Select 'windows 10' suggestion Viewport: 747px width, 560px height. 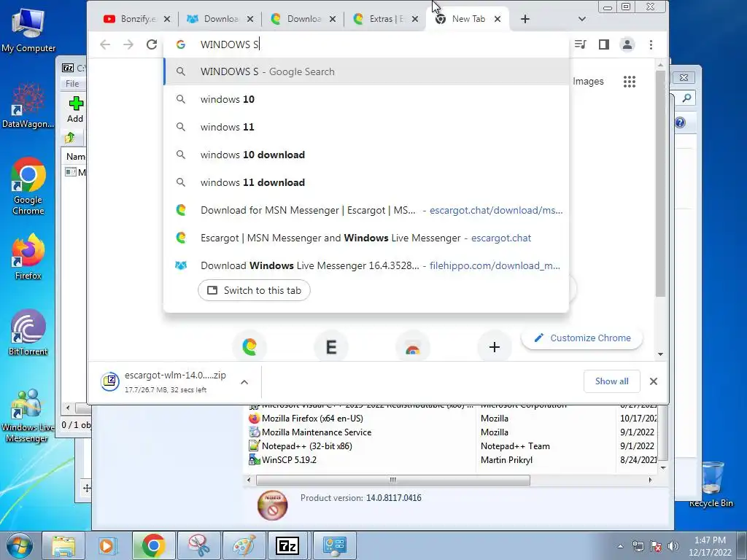pyautogui.click(x=366, y=99)
